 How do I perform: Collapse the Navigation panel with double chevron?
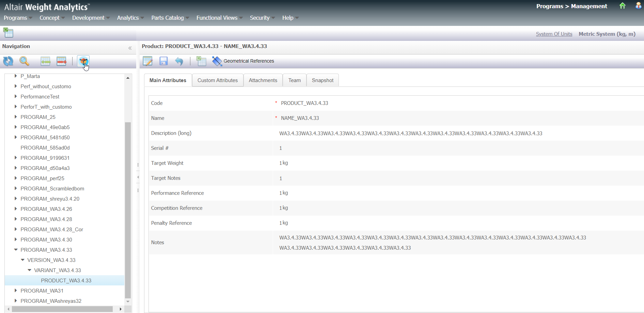click(x=130, y=48)
